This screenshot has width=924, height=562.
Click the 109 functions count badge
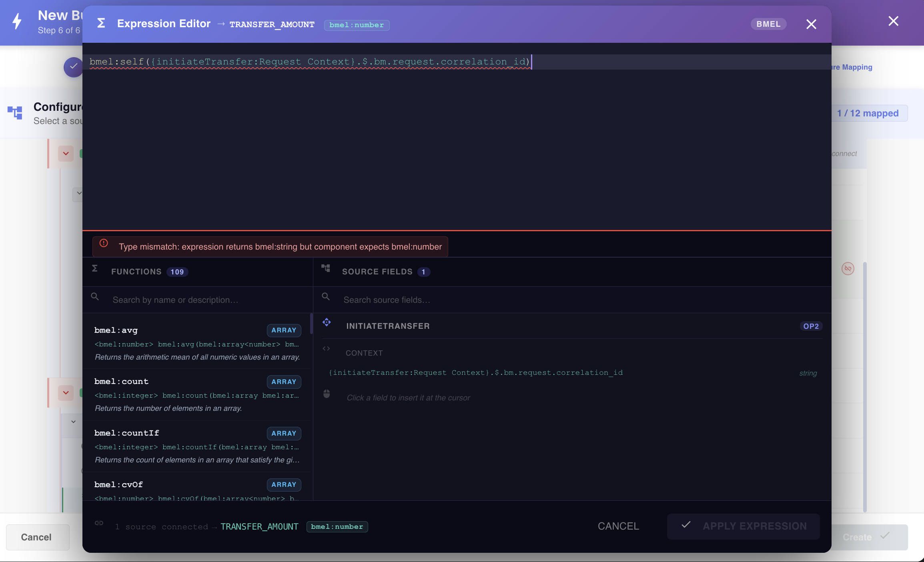[177, 272]
